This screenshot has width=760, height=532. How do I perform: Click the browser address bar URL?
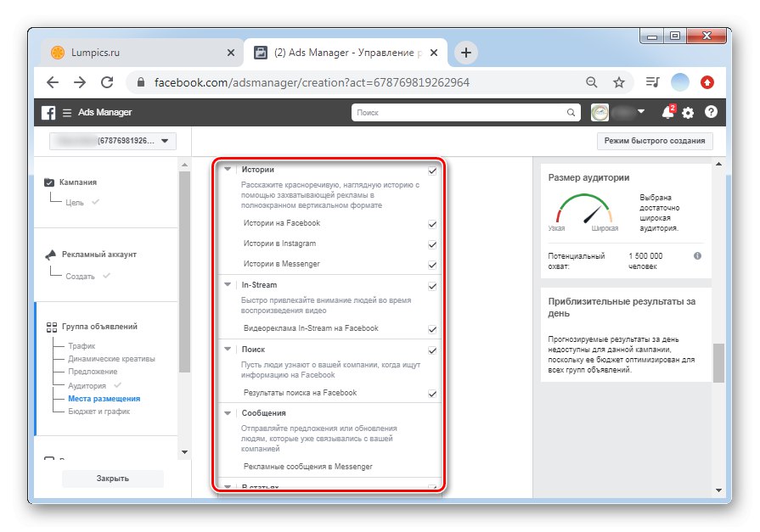(x=312, y=82)
